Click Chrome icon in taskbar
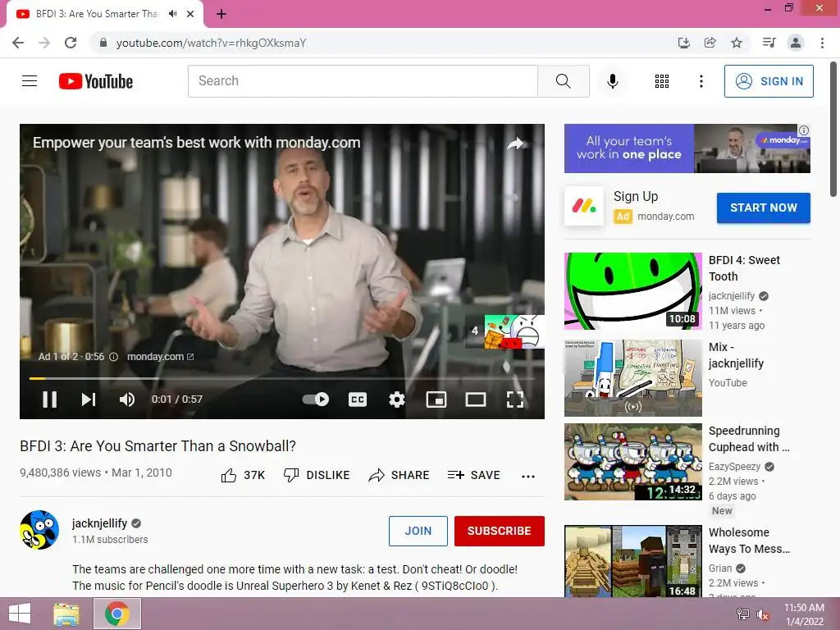This screenshot has height=630, width=840. click(x=117, y=614)
